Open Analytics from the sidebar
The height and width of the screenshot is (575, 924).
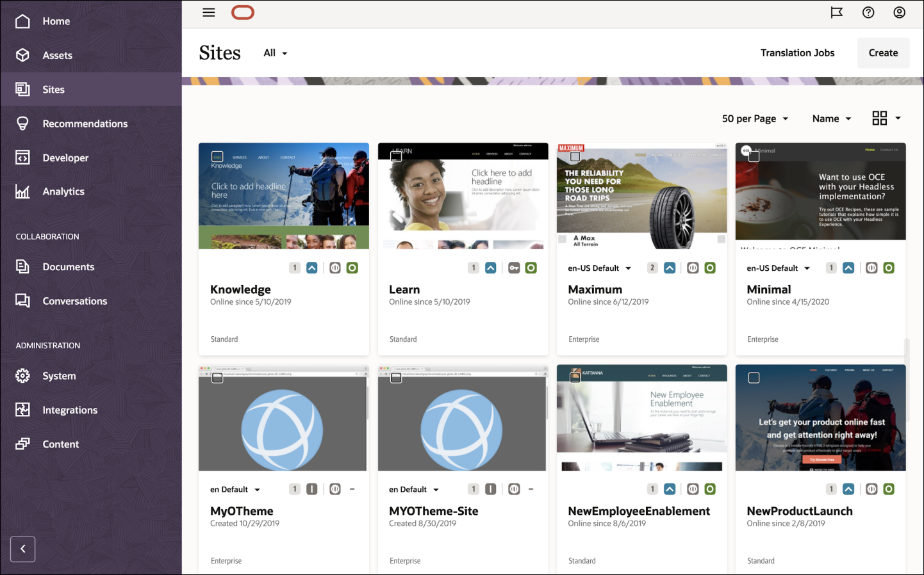pyautogui.click(x=62, y=191)
